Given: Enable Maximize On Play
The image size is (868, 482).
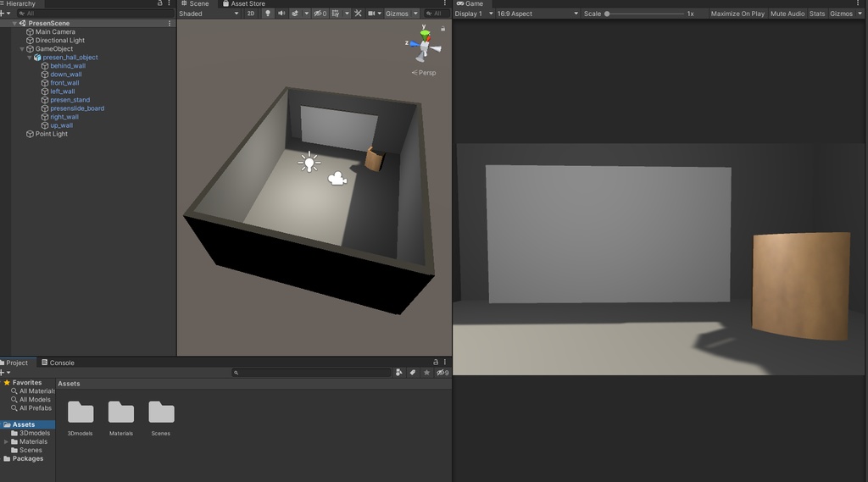Looking at the screenshot, I should click(x=737, y=14).
